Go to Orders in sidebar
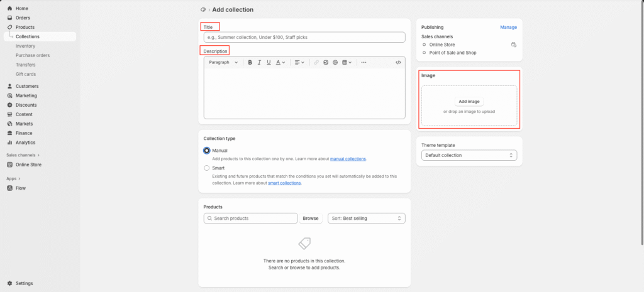The width and height of the screenshot is (644, 292). click(23, 18)
